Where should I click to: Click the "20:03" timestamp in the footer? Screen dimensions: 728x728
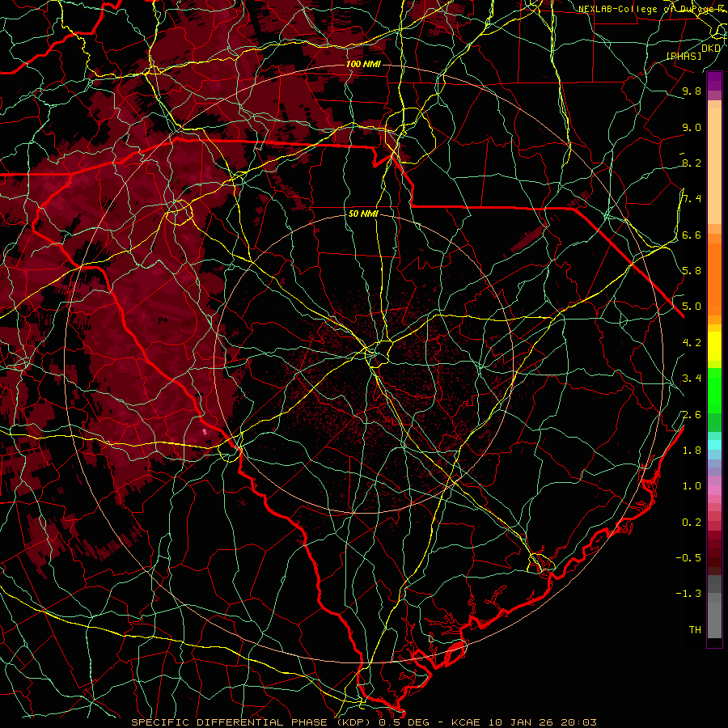(x=578, y=722)
